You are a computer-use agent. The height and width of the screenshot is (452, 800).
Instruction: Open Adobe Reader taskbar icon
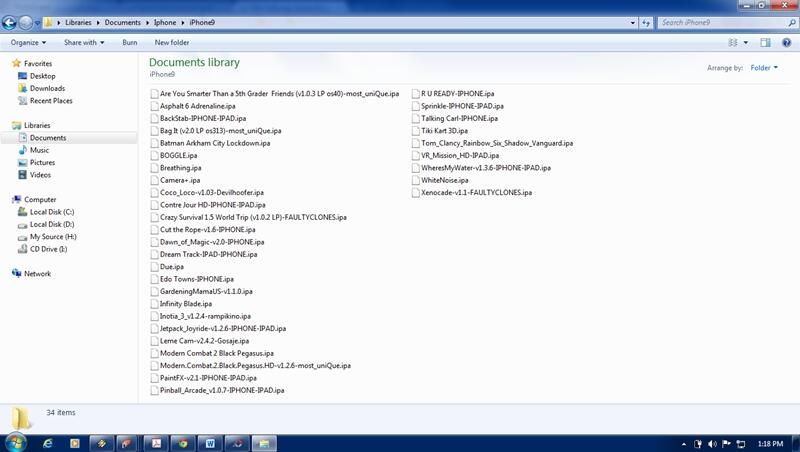(x=156, y=443)
